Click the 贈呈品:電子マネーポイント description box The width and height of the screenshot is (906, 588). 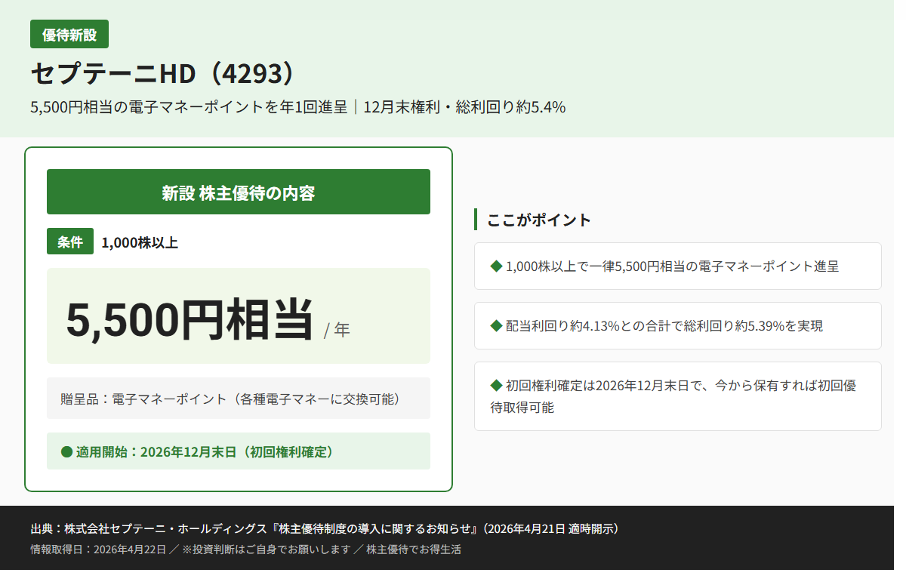point(239,399)
